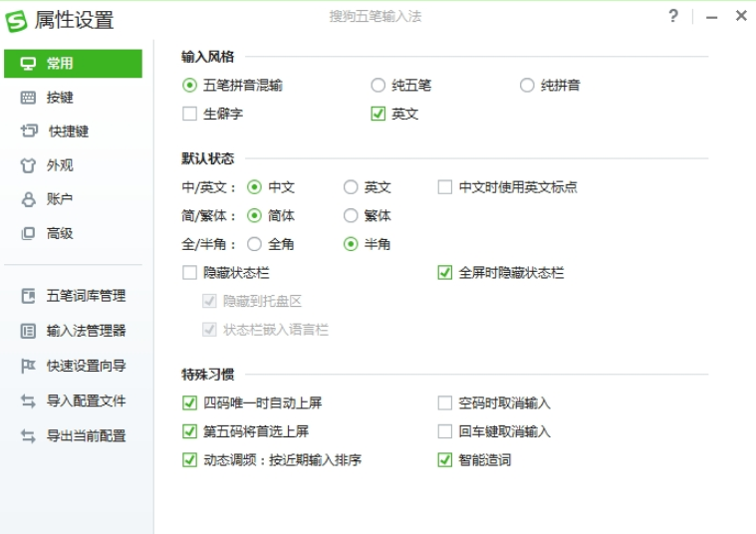Click the layers icon beside 高级
This screenshot has width=756, height=534.
tap(28, 233)
